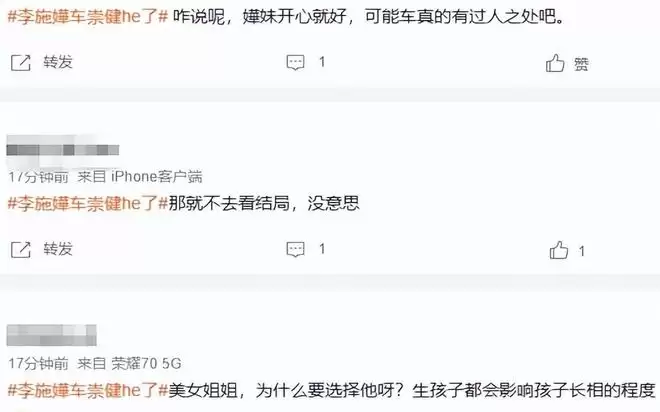
Task: Click the 17分钟前 timestamp on the iPhone post
Action: (38, 177)
